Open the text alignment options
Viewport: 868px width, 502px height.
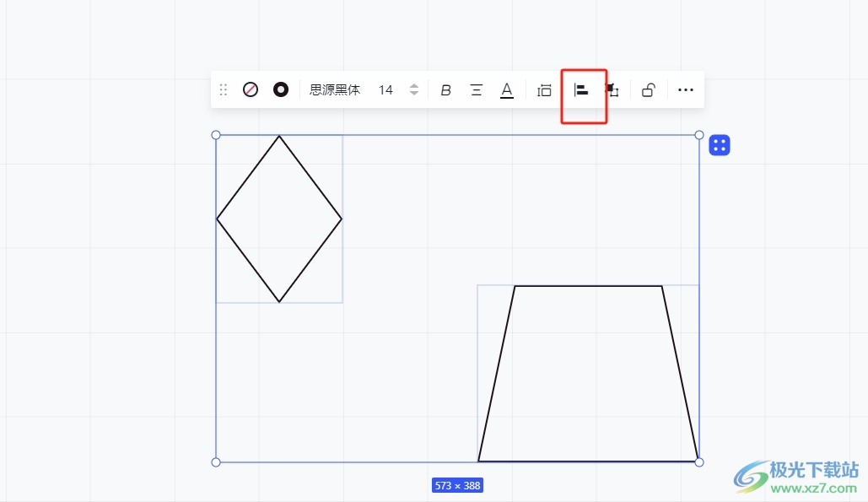476,89
